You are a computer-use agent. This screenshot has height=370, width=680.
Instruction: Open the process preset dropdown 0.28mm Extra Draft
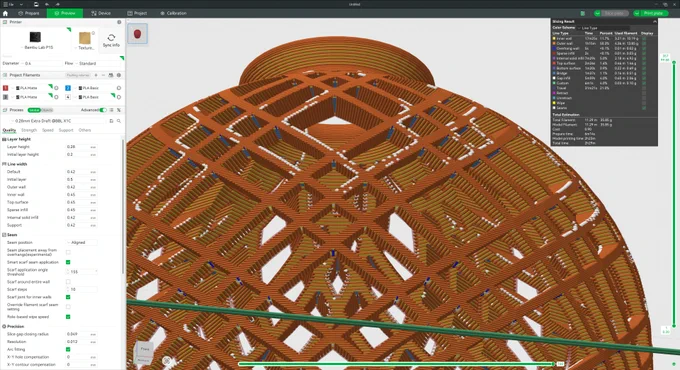pyautogui.click(x=59, y=121)
